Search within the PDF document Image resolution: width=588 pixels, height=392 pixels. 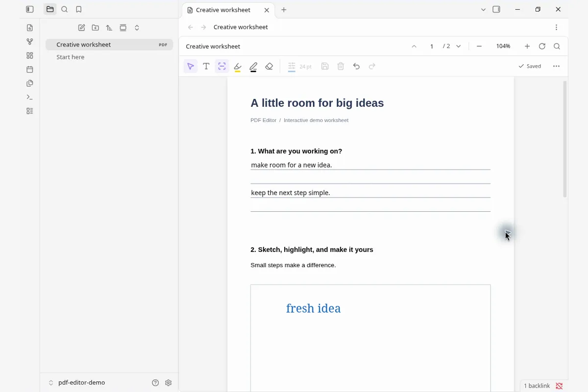pos(557,47)
